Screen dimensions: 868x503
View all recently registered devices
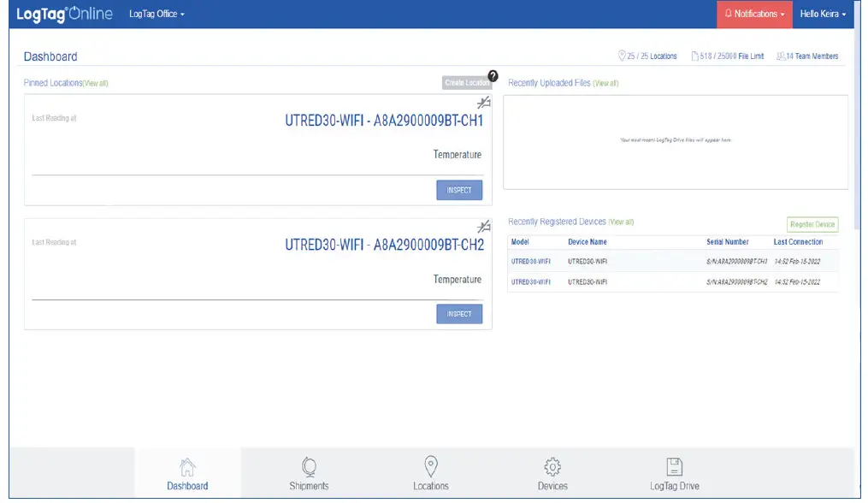coord(621,222)
